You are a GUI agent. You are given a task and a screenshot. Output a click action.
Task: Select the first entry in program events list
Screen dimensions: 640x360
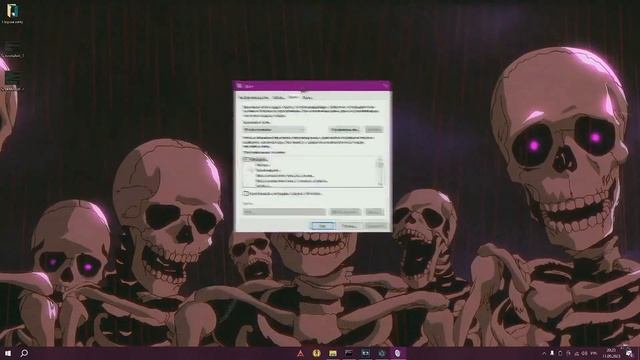click(x=256, y=159)
